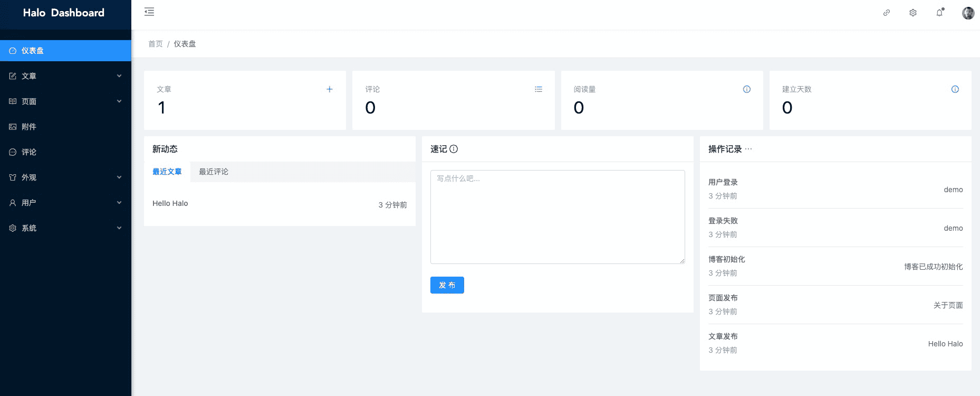The height and width of the screenshot is (396, 980).
Task: Open the user avatar menu
Action: (x=968, y=13)
